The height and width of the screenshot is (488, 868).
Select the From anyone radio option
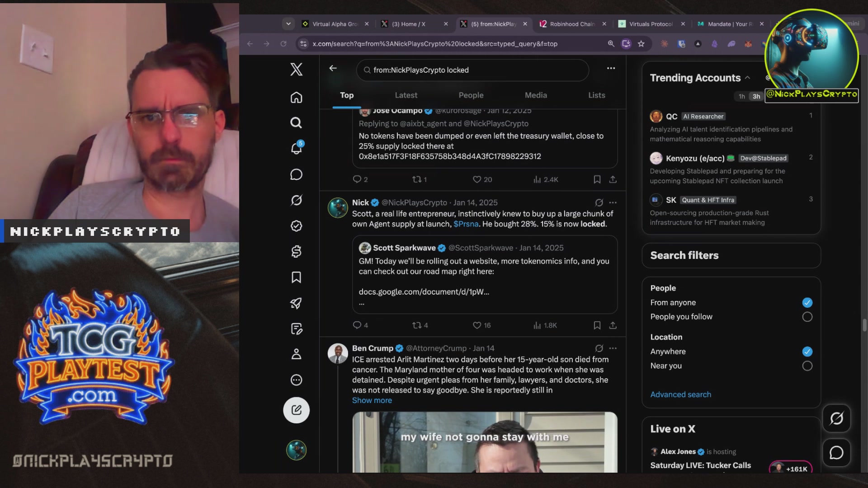[x=807, y=303]
